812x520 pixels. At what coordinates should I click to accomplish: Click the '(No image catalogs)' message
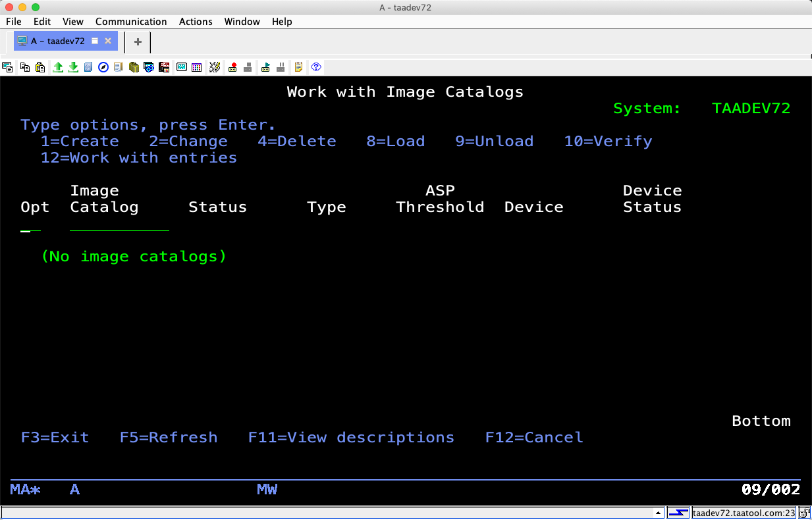pos(134,257)
